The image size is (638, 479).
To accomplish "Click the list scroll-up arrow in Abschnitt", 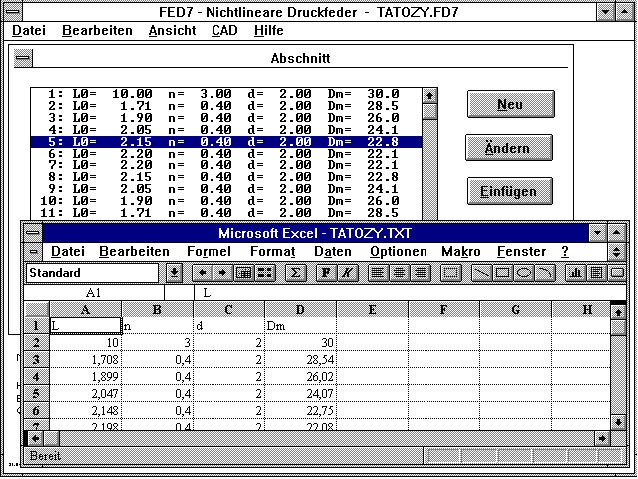I will pyautogui.click(x=429, y=95).
